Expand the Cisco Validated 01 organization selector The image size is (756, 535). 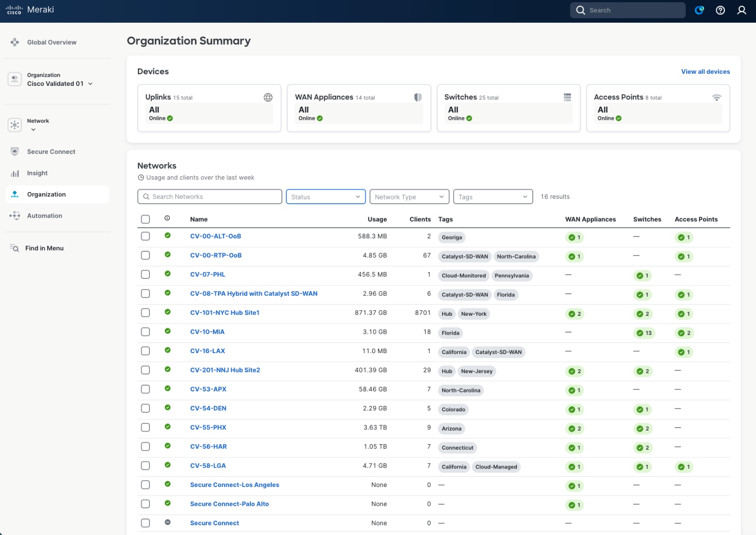pyautogui.click(x=90, y=84)
